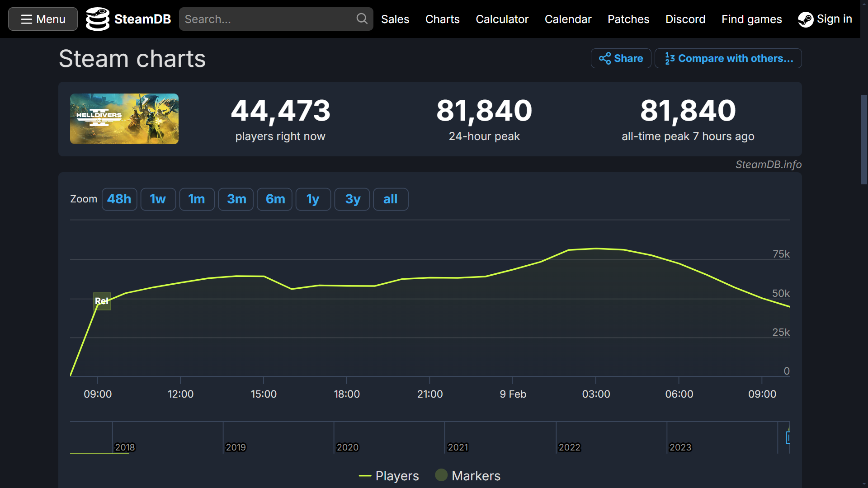Set chart zoom to 48h
Image resolution: width=868 pixels, height=488 pixels.
click(119, 199)
